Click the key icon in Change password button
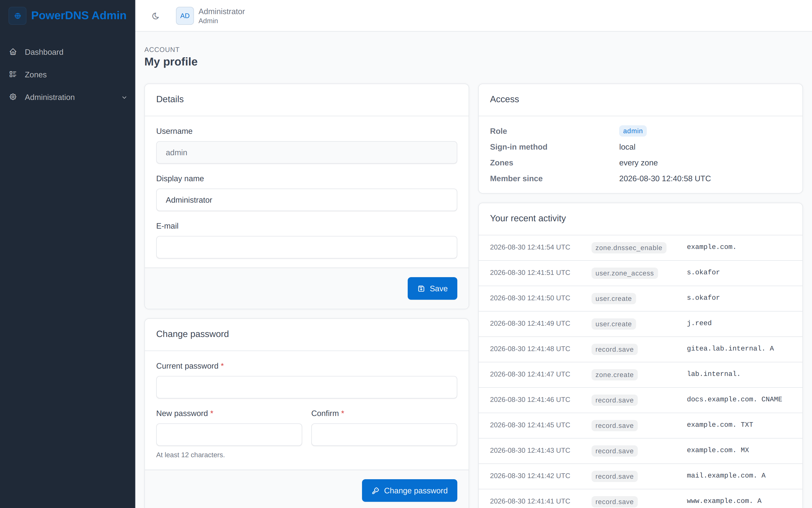Image resolution: width=812 pixels, height=508 pixels. click(x=376, y=491)
